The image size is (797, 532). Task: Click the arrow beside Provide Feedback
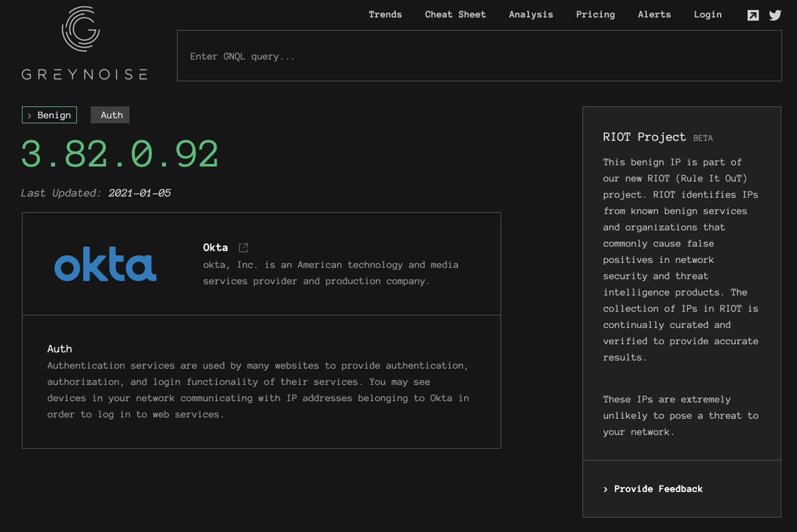pos(605,489)
